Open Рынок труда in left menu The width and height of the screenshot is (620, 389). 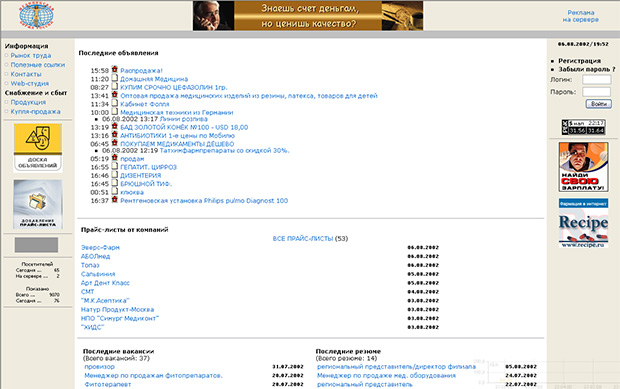click(x=31, y=55)
